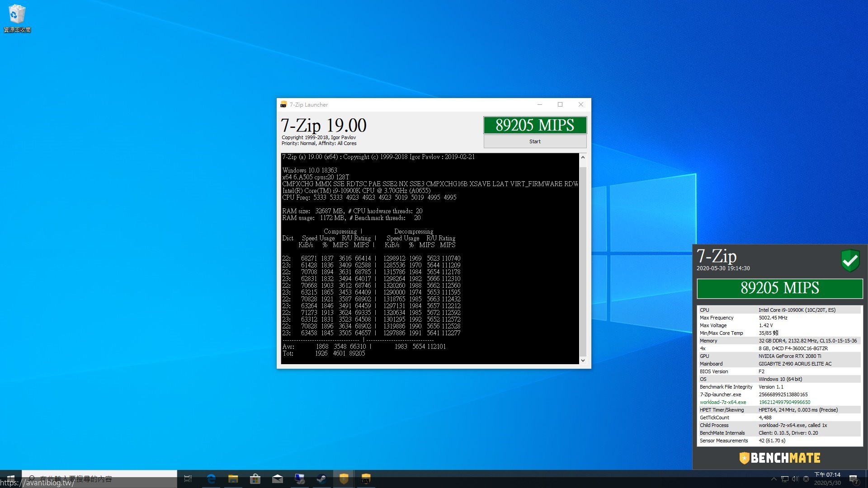This screenshot has height=488, width=868.
Task: Select the OS Windows 10 (64 bit) row
Action: coord(780,379)
